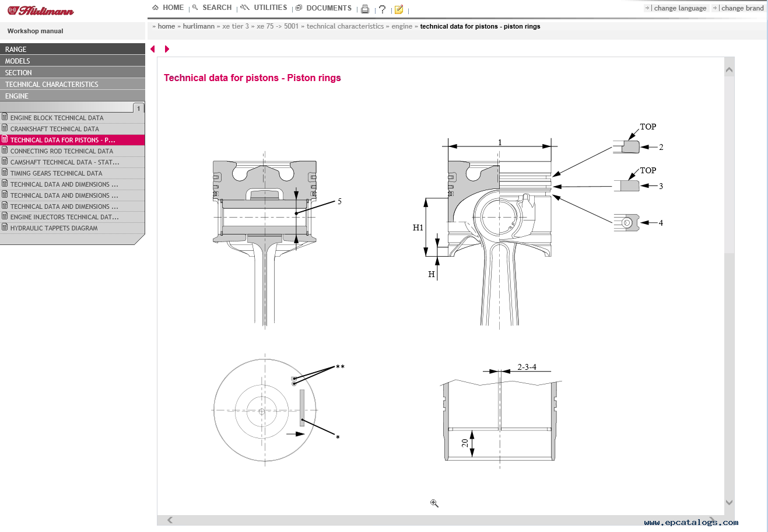The height and width of the screenshot is (532, 768).
Task: Open the UTILITIES menu item
Action: pos(264,8)
